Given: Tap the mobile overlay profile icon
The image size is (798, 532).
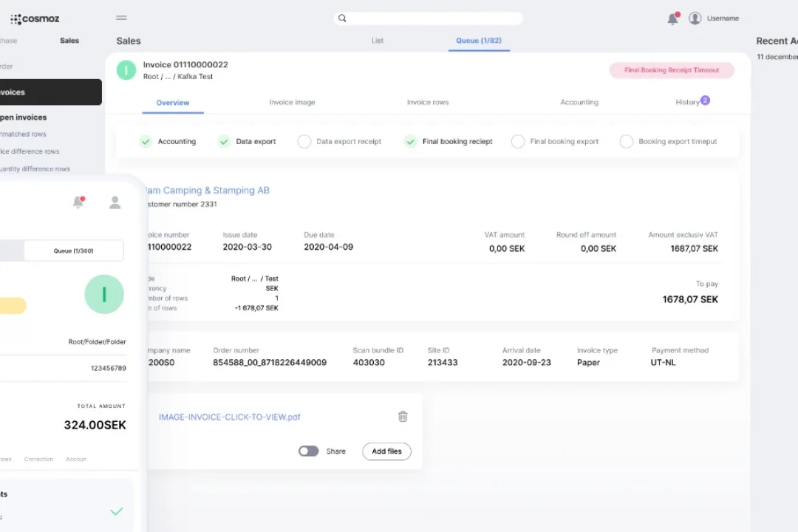Looking at the screenshot, I should click(115, 202).
